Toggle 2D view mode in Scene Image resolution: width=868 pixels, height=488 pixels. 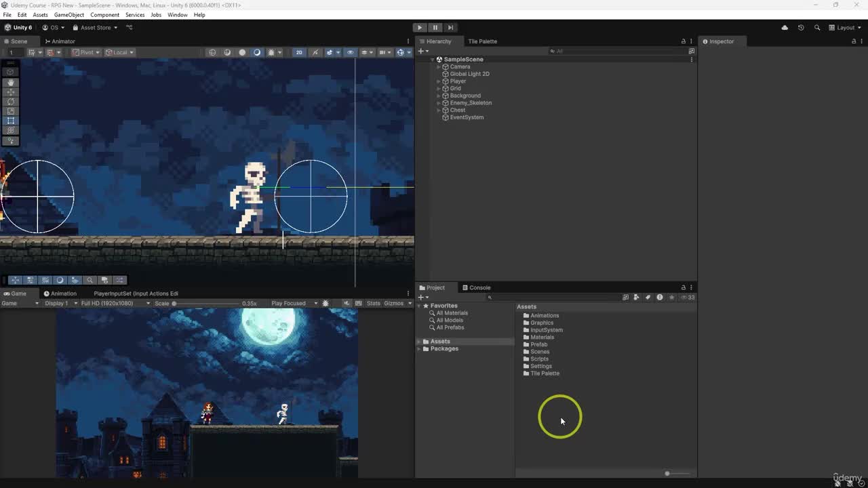tap(299, 52)
